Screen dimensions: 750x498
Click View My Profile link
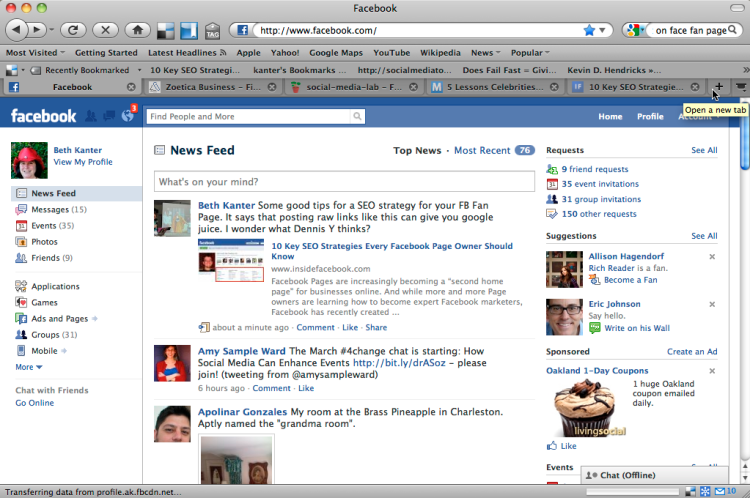click(83, 162)
